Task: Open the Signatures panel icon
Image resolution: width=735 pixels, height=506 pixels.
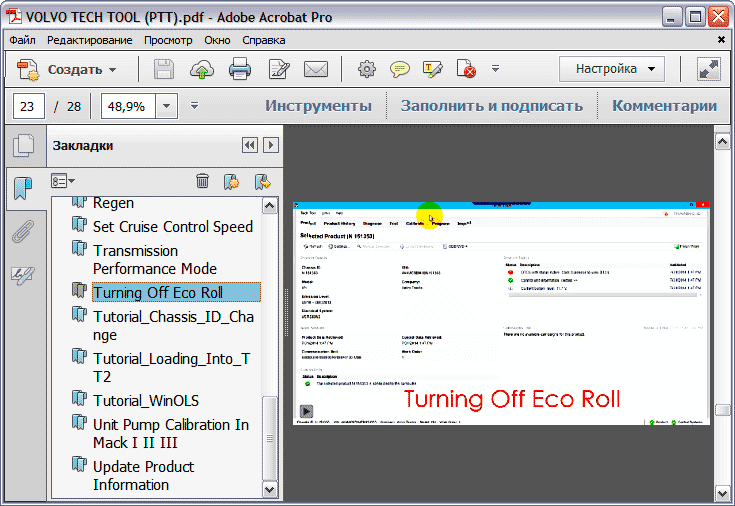Action: pos(22,275)
